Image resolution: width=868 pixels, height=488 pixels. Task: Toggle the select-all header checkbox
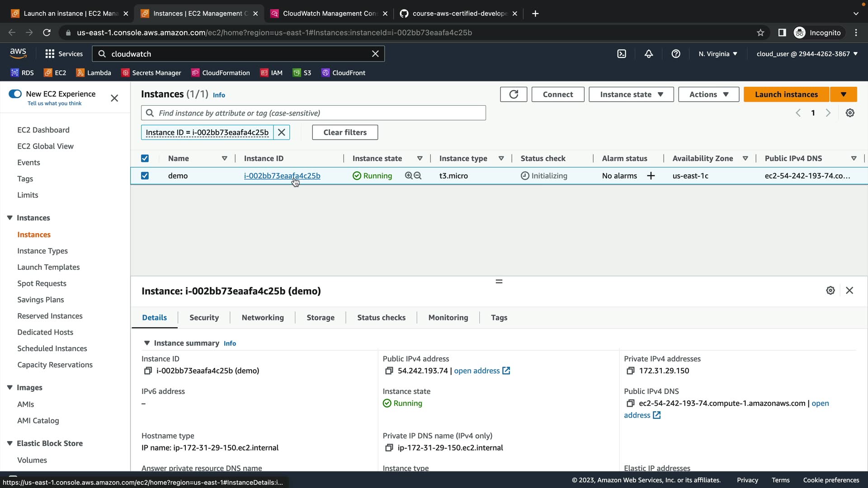coord(145,159)
